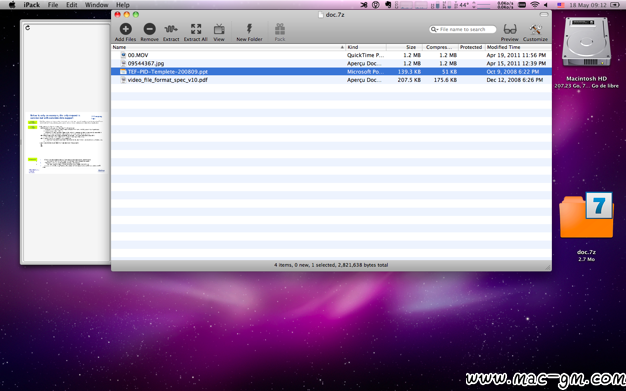Click the Dec 12, 2008 6:26 PM date

coord(515,80)
